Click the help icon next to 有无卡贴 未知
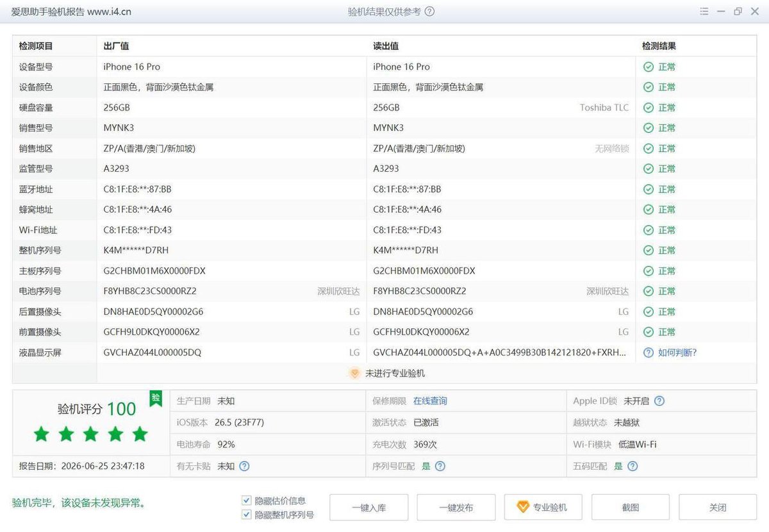Image resolution: width=769 pixels, height=532 pixels. pyautogui.click(x=244, y=466)
